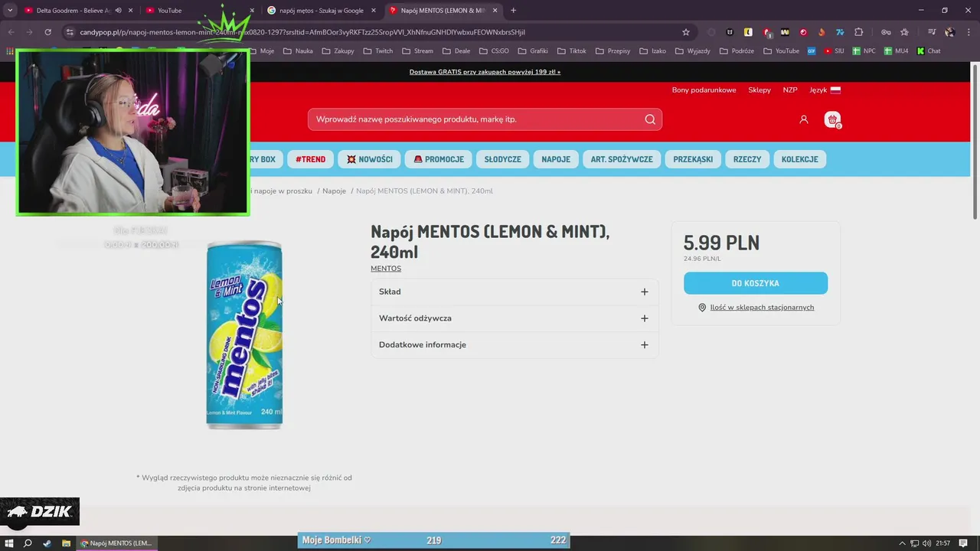Open the Windows Start button
Viewport: 980px width, 551px height.
point(9,543)
